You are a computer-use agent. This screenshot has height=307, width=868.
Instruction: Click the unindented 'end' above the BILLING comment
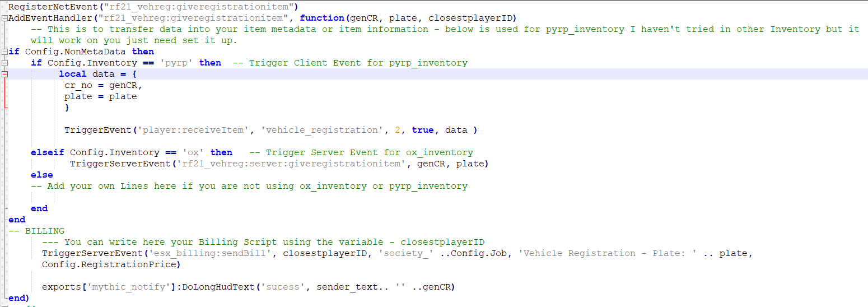click(x=17, y=220)
